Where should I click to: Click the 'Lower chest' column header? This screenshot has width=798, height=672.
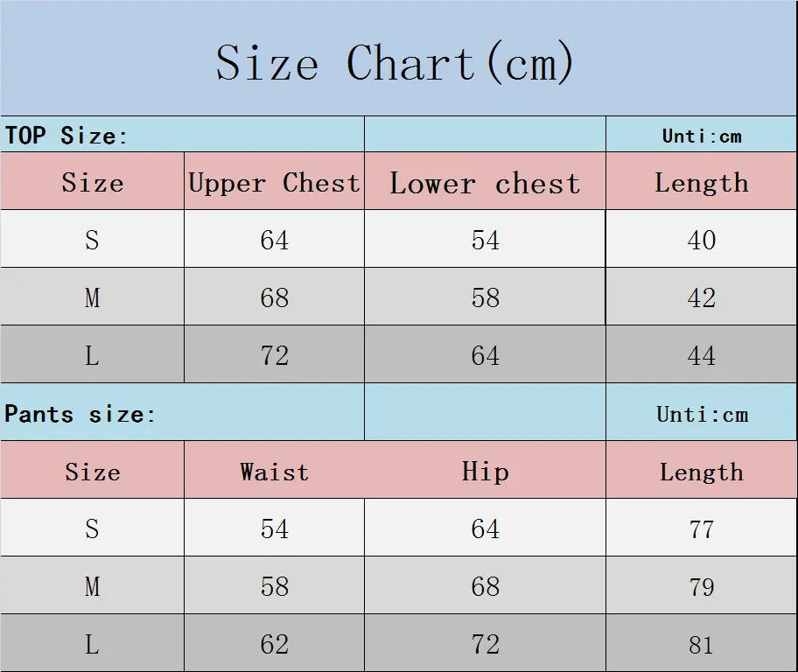point(485,183)
